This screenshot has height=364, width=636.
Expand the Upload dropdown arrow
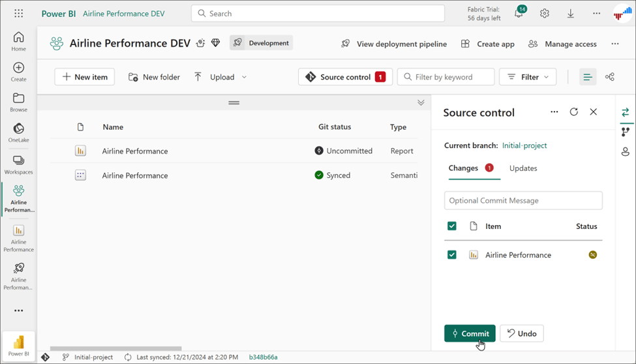pyautogui.click(x=244, y=77)
